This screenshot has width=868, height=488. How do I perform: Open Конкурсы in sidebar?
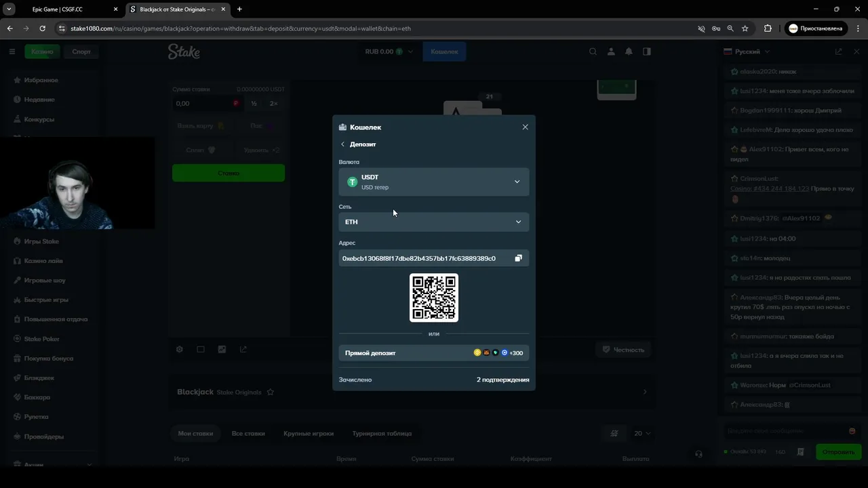(x=39, y=119)
